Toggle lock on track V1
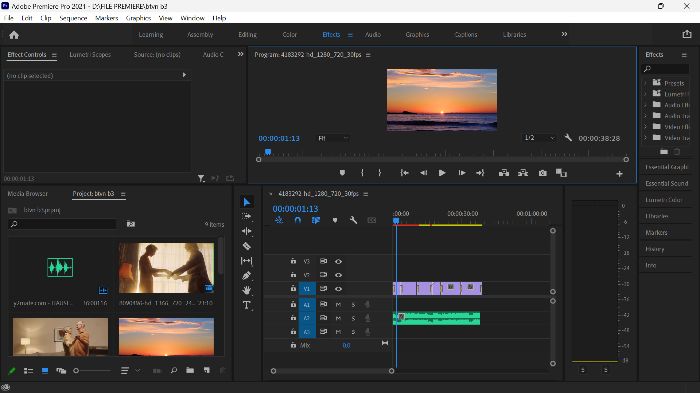 coord(293,288)
